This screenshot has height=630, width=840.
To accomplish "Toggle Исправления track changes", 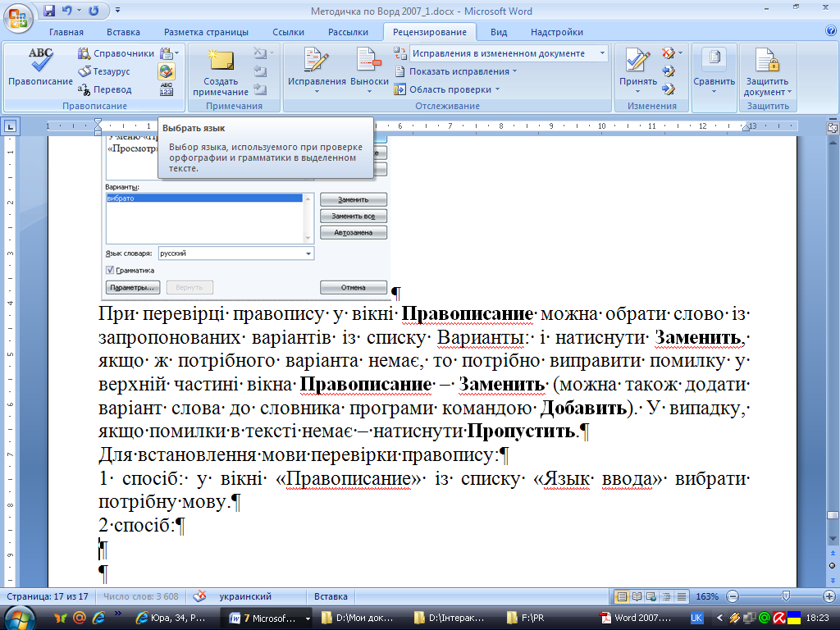I will 317,71.
